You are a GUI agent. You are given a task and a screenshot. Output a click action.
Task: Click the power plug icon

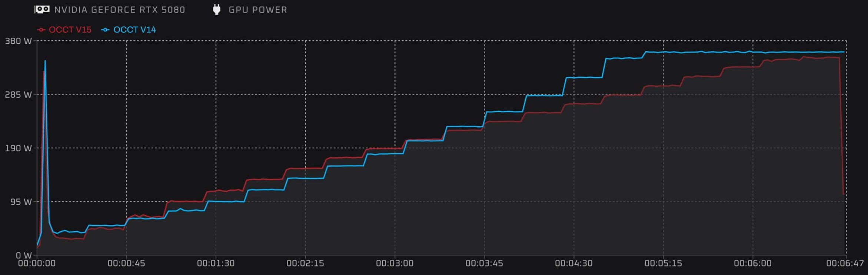coord(217,10)
